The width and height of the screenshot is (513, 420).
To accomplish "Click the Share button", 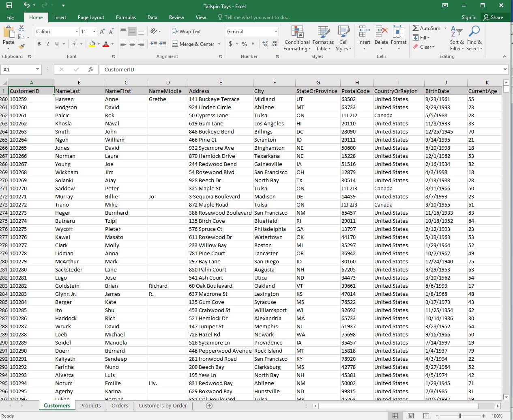I will 493,17.
